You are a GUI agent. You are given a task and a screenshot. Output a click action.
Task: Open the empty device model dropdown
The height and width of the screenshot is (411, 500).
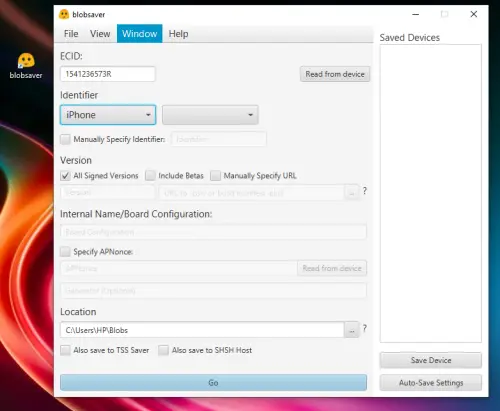pos(210,115)
